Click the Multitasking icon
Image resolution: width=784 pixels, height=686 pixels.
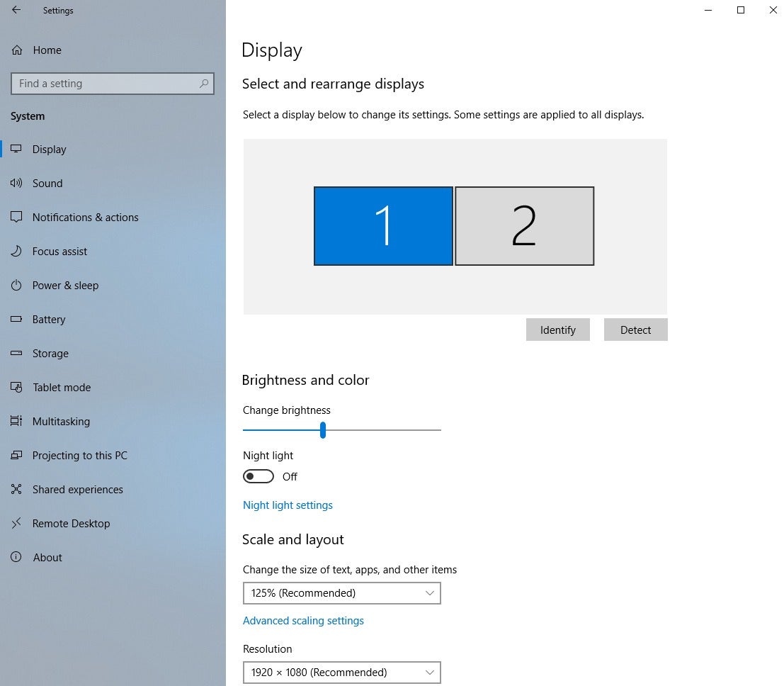[16, 421]
